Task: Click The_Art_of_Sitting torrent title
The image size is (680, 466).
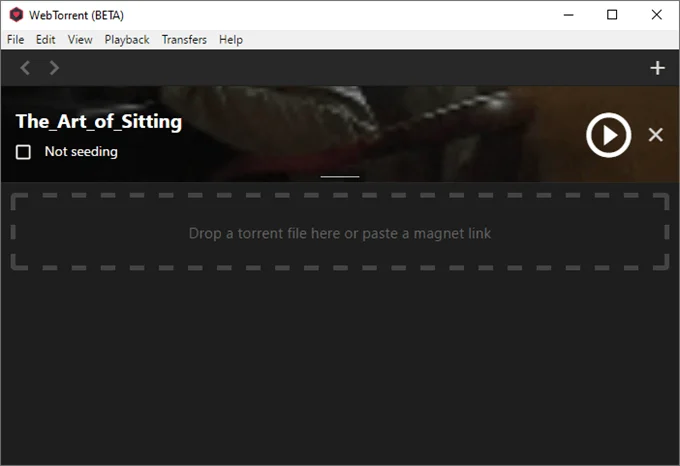Action: (x=99, y=122)
